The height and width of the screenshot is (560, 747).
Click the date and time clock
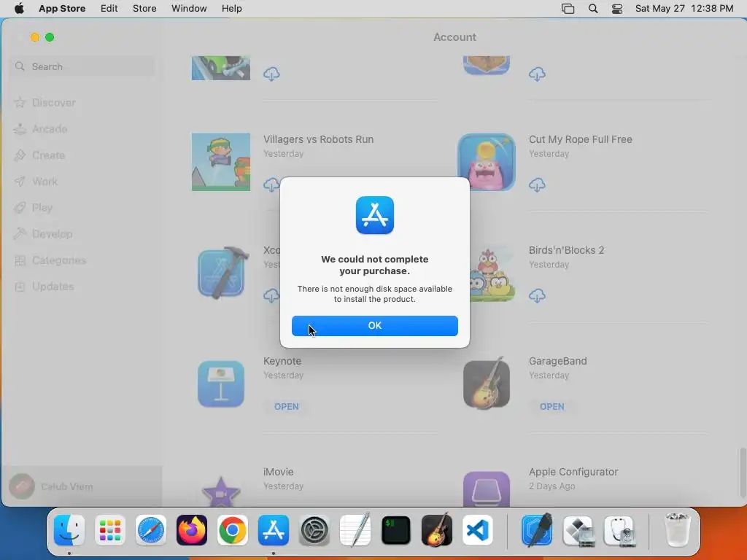[x=684, y=9]
